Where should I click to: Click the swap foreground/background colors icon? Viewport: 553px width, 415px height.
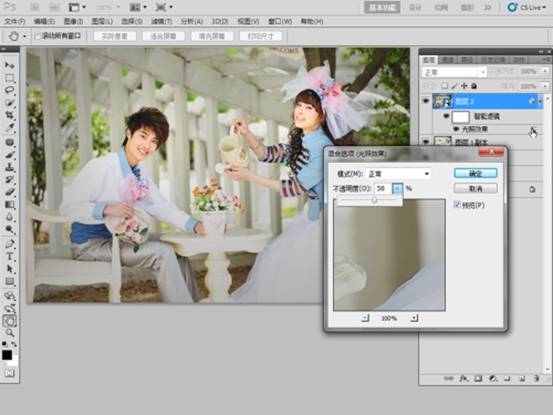tap(14, 344)
